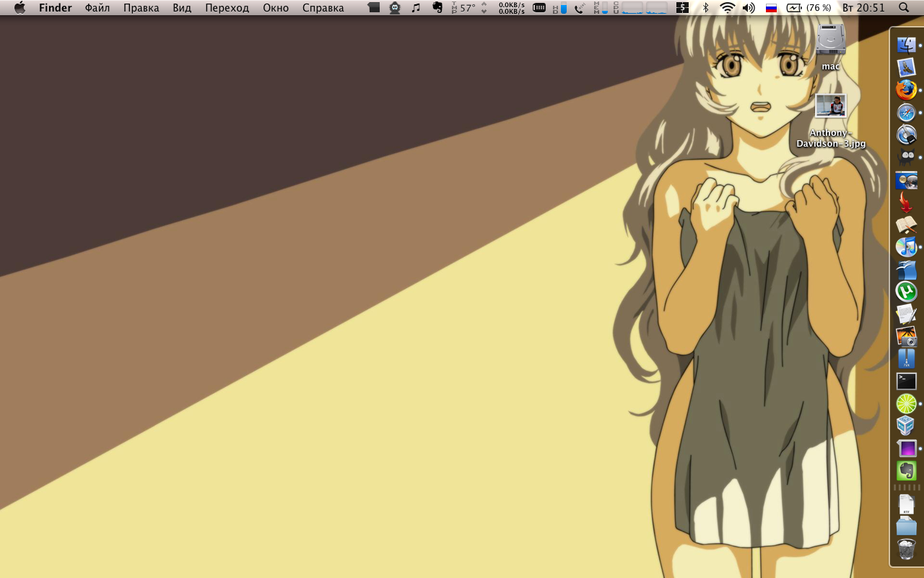Screen dimensions: 924x578
Task: Click the CPU usage graph in menu bar
Action: click(x=640, y=8)
